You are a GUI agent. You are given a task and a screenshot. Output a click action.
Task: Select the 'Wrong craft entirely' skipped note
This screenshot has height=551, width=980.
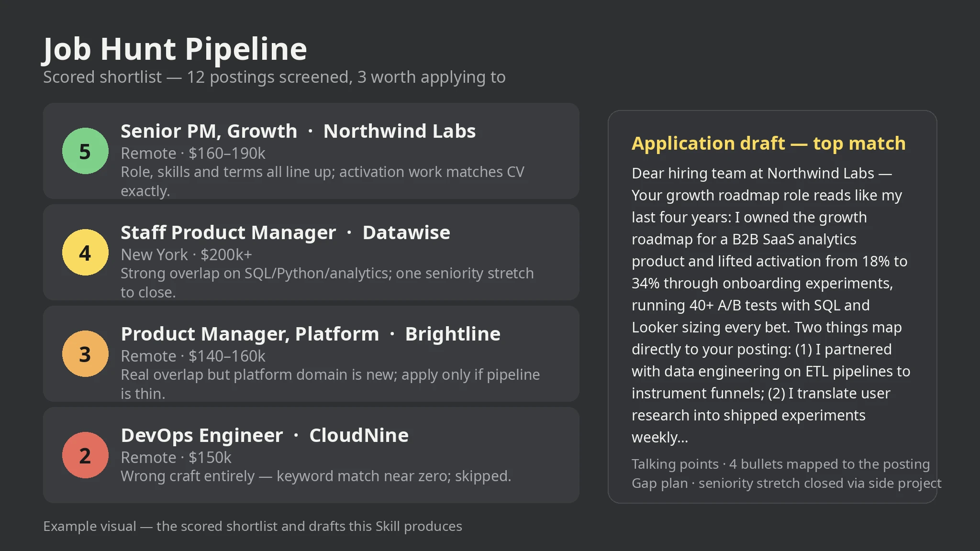[x=316, y=476]
